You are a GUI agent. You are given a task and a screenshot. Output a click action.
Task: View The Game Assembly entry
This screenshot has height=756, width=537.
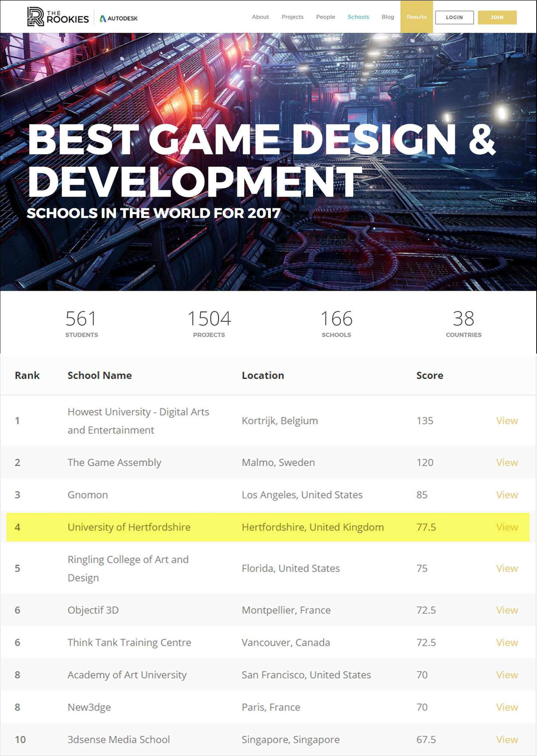click(x=507, y=462)
